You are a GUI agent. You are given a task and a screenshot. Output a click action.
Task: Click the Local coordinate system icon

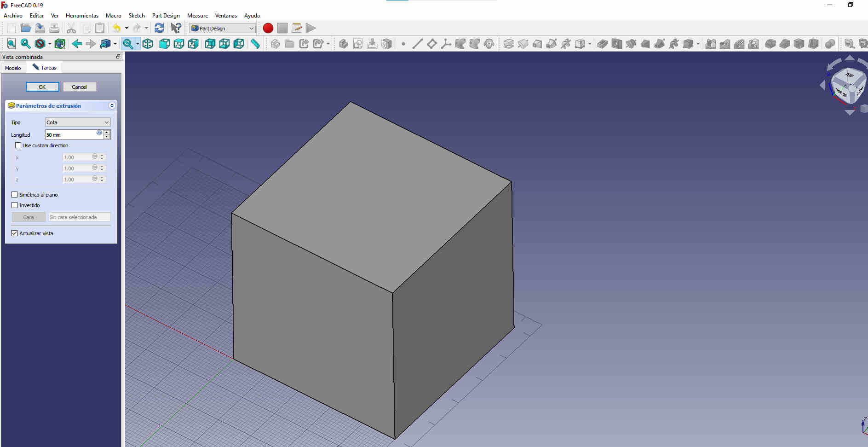[x=446, y=44]
